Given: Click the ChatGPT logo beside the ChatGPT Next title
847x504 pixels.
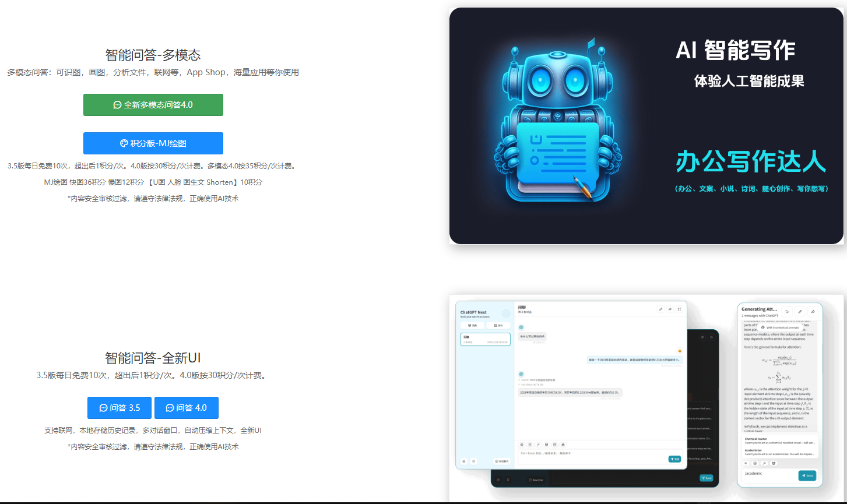Looking at the screenshot, I should (506, 313).
